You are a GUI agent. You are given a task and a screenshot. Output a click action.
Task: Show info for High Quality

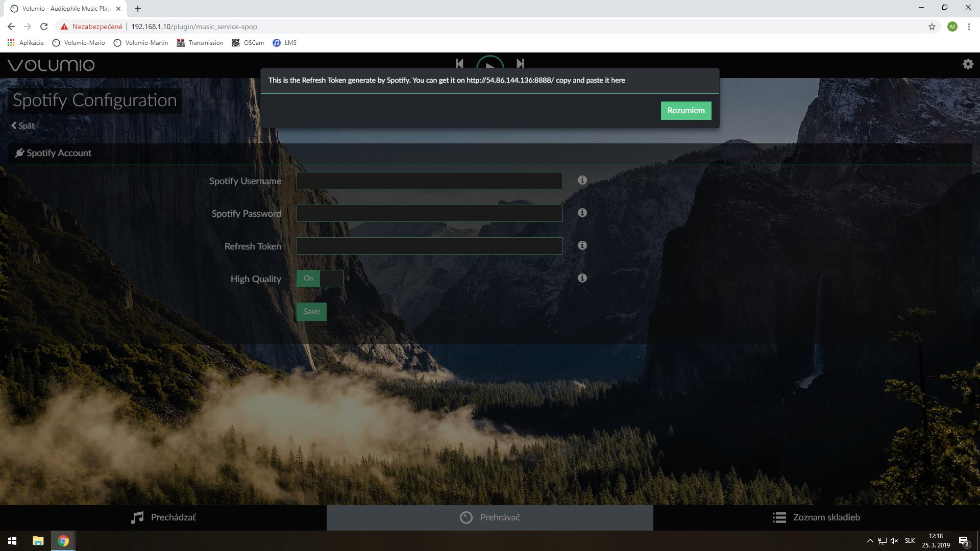(x=582, y=278)
